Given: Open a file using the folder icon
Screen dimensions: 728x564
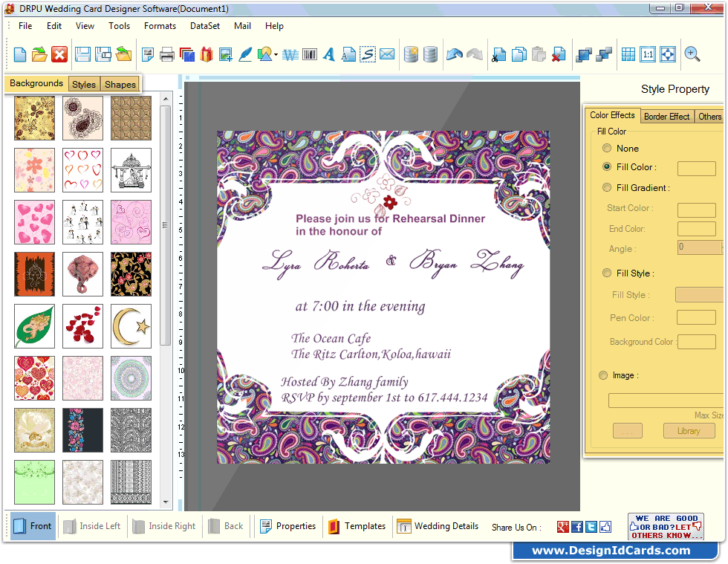Looking at the screenshot, I should 39,55.
